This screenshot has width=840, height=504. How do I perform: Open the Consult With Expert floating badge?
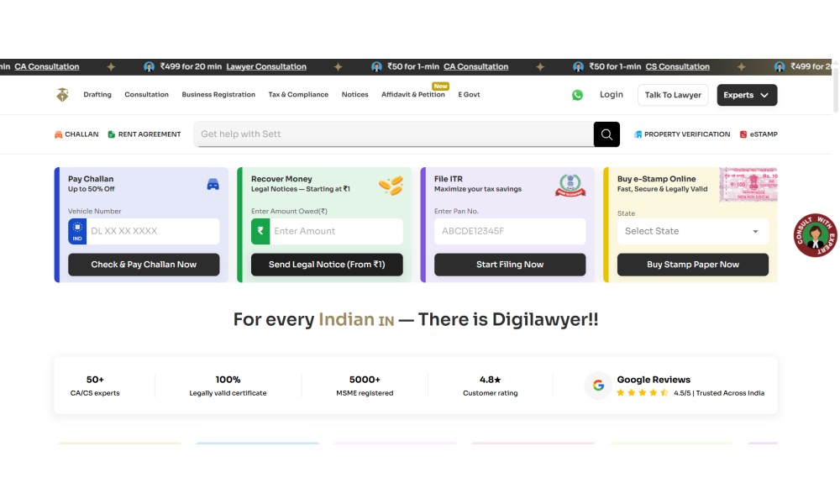click(x=815, y=235)
